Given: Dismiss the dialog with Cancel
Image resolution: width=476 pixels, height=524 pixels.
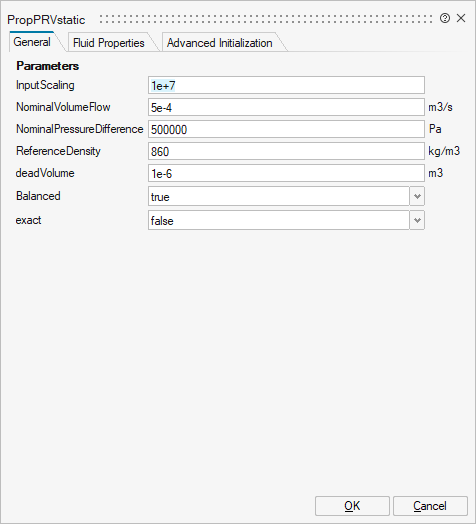Looking at the screenshot, I should click(430, 506).
